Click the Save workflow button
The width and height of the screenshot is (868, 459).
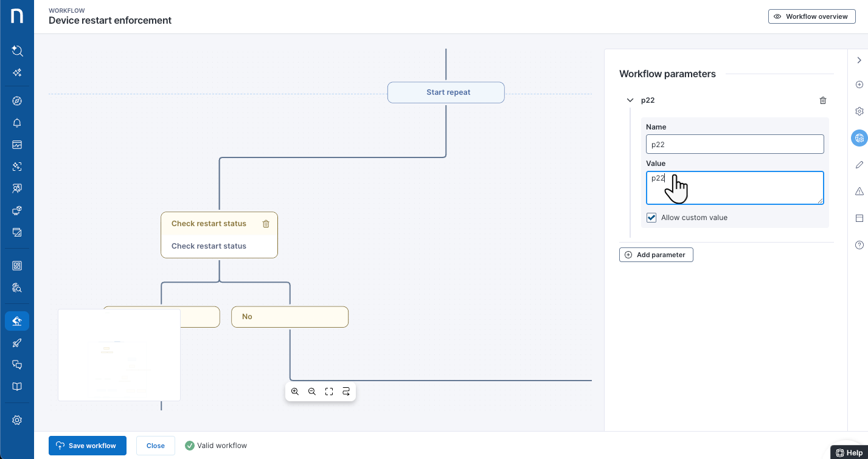pyautogui.click(x=87, y=446)
